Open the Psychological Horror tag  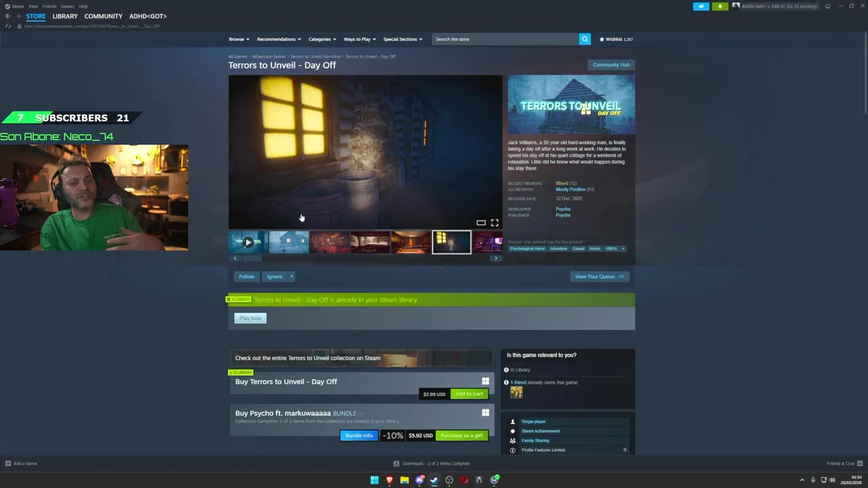pyautogui.click(x=528, y=249)
